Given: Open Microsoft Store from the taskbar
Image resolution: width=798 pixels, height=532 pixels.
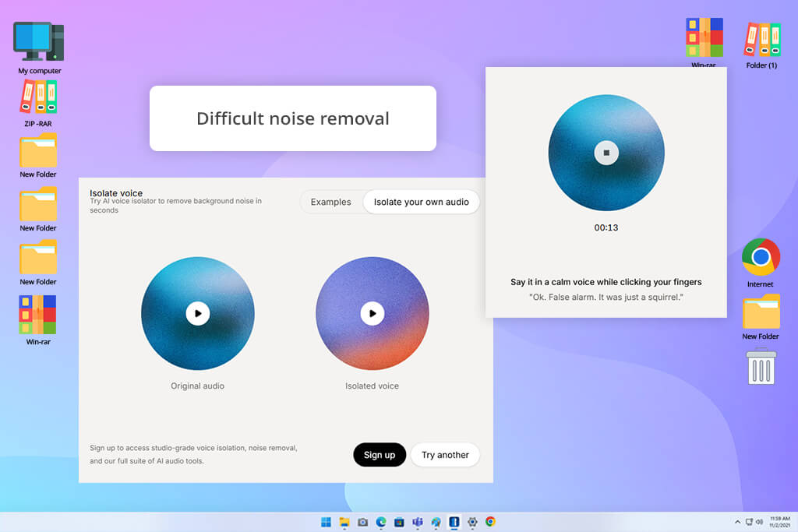Looking at the screenshot, I should (x=399, y=522).
